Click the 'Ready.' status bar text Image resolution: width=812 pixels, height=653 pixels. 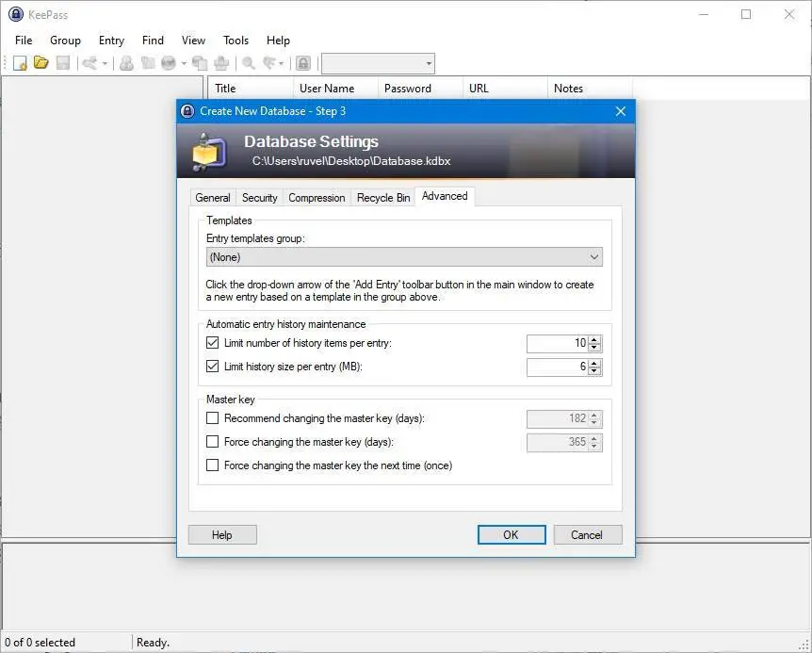(x=153, y=643)
